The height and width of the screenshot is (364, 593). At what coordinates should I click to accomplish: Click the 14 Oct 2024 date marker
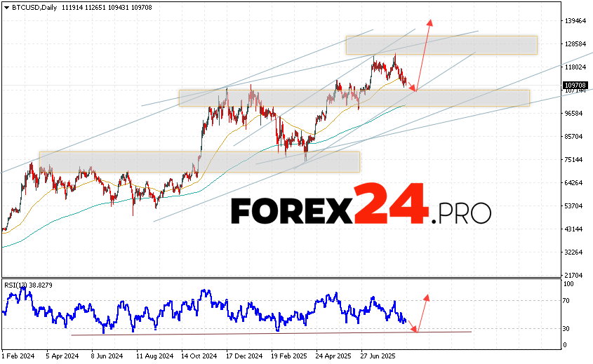[200, 356]
